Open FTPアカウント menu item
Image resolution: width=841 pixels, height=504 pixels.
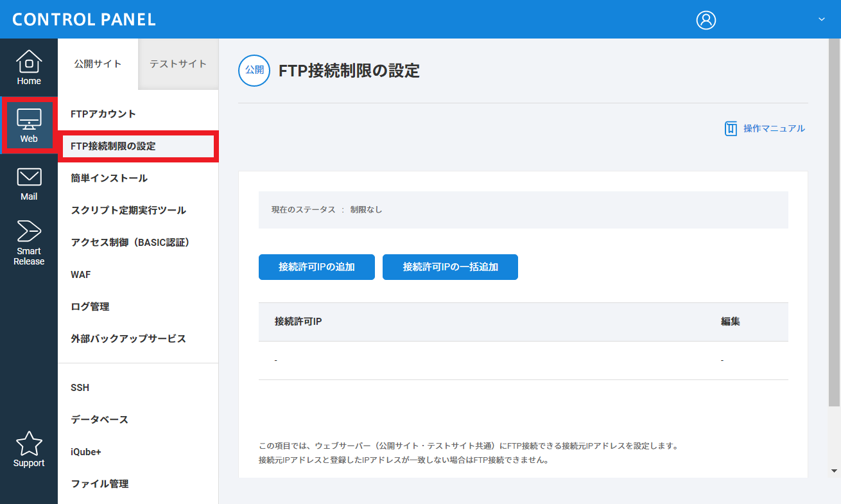click(103, 114)
